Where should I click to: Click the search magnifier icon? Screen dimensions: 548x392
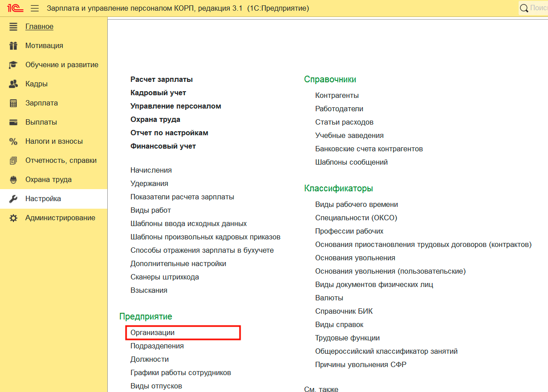[x=524, y=8]
